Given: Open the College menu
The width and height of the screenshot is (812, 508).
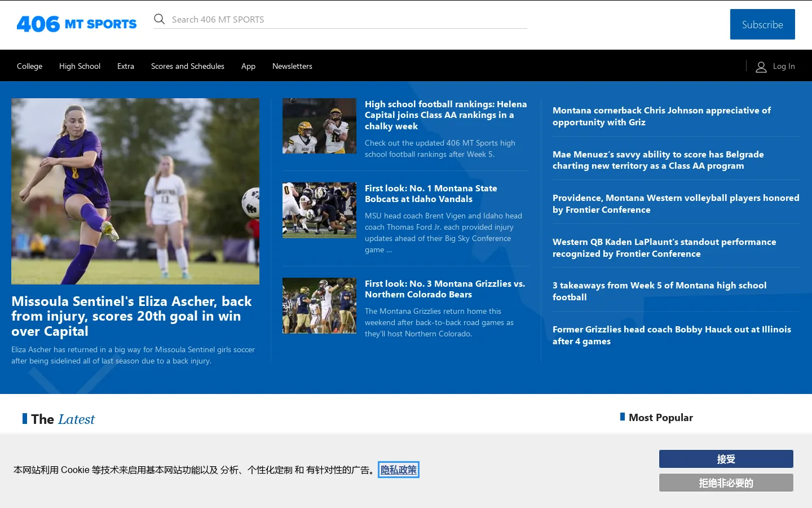Looking at the screenshot, I should 29,66.
